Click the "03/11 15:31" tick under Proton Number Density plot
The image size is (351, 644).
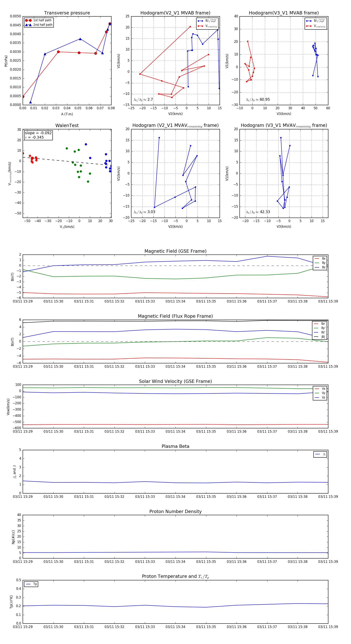(x=84, y=561)
